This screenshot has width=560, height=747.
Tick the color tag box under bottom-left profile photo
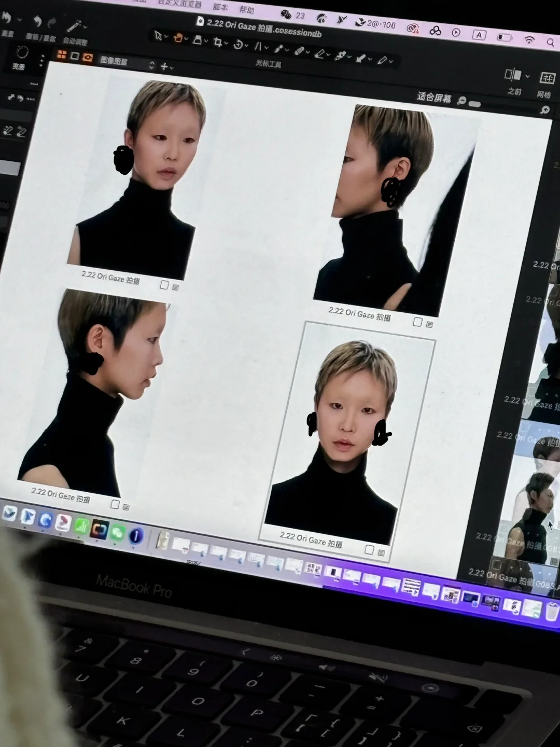[115, 504]
